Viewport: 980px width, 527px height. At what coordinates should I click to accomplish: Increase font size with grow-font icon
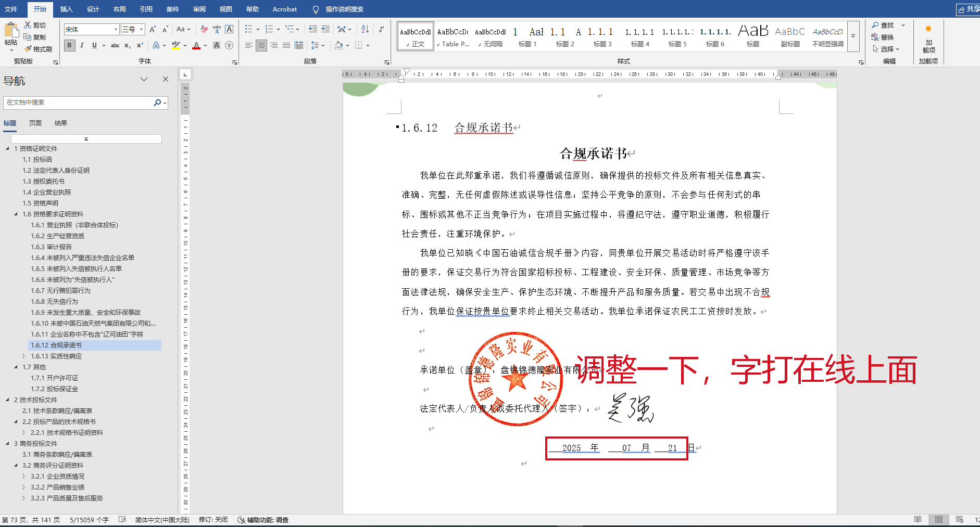[x=153, y=29]
